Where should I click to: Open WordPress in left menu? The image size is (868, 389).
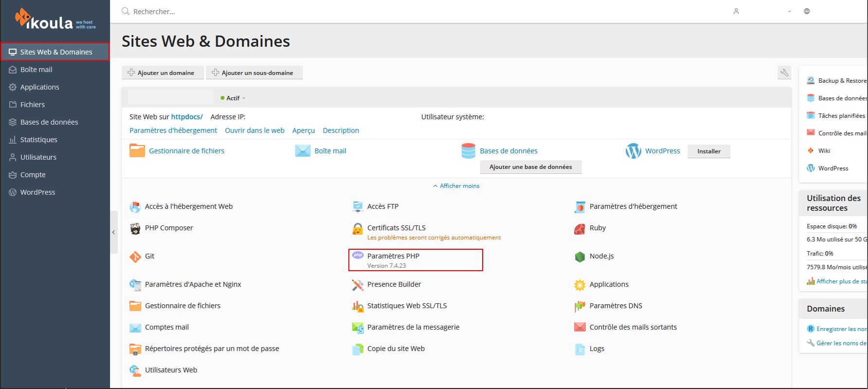pos(55,192)
